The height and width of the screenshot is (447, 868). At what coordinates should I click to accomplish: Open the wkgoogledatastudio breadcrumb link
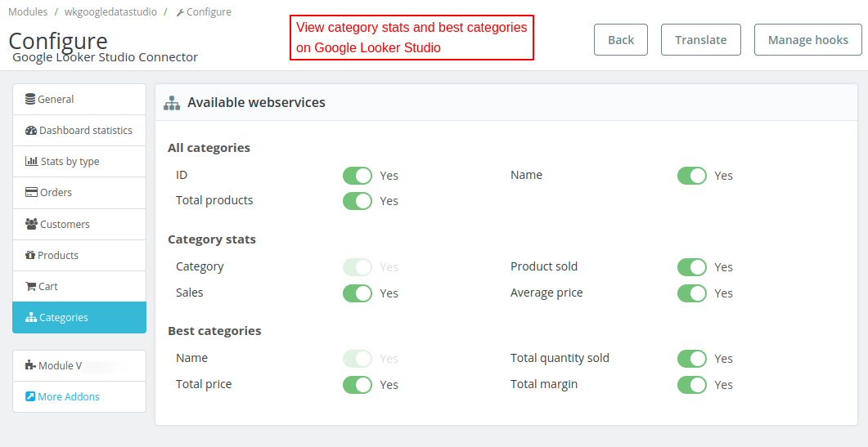(x=110, y=12)
